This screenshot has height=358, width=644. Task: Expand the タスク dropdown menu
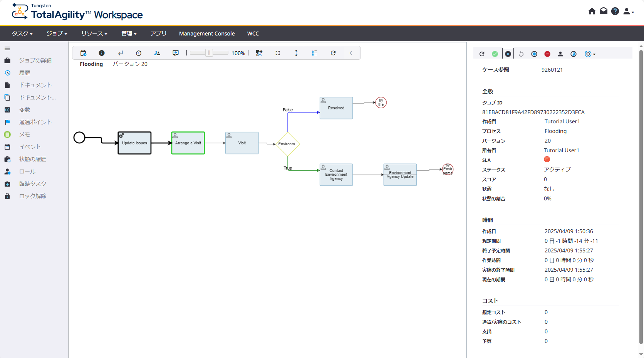22,34
